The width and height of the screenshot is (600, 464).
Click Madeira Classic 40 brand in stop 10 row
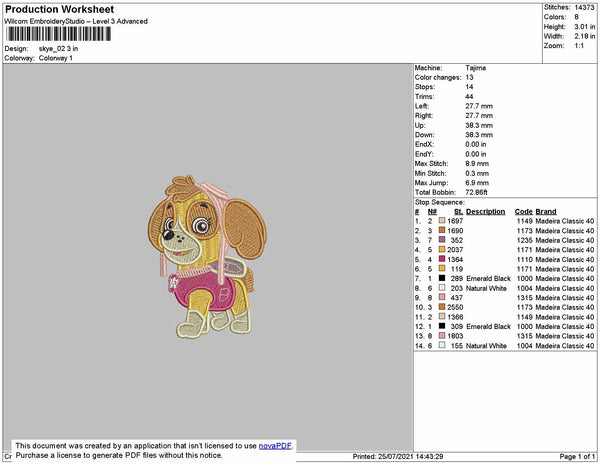pos(565,307)
